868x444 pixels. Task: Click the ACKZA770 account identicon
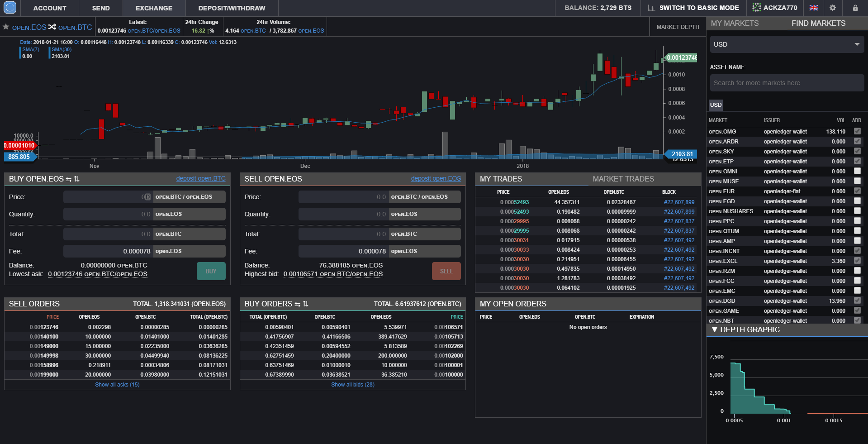pyautogui.click(x=757, y=8)
